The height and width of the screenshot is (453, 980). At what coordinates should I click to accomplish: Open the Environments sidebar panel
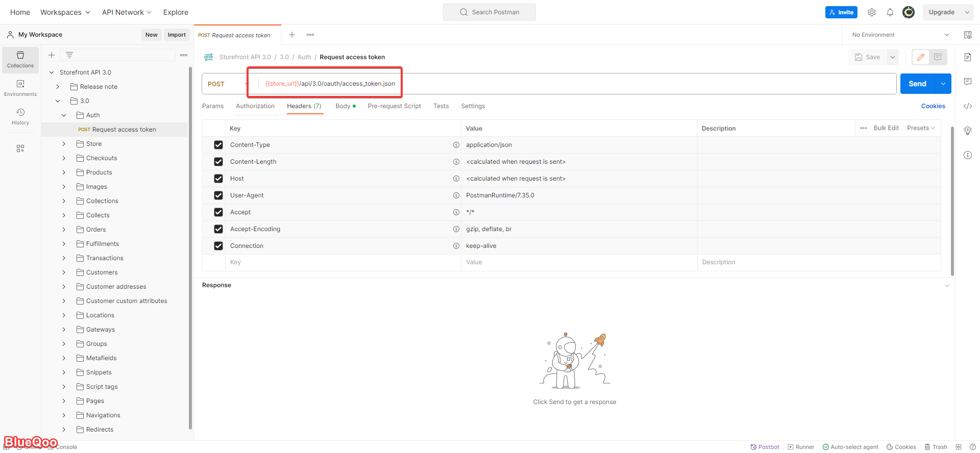20,88
